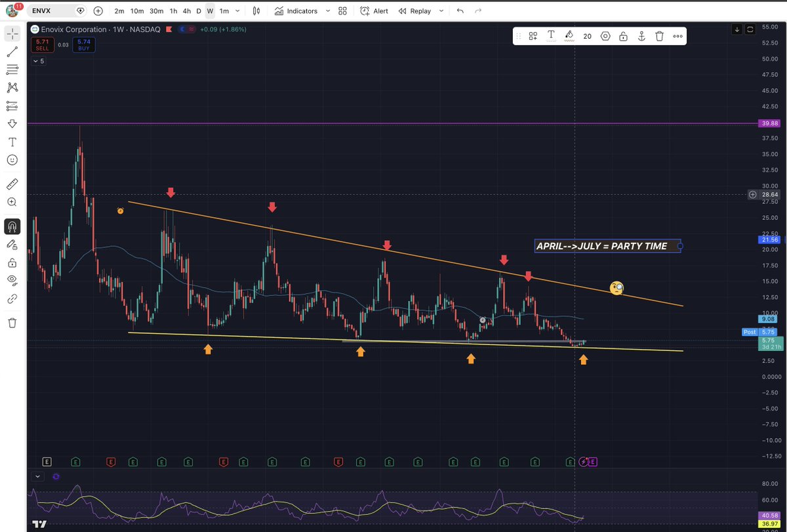Select the trend line drawing tool
This screenshot has height=532, width=787.
[12, 52]
